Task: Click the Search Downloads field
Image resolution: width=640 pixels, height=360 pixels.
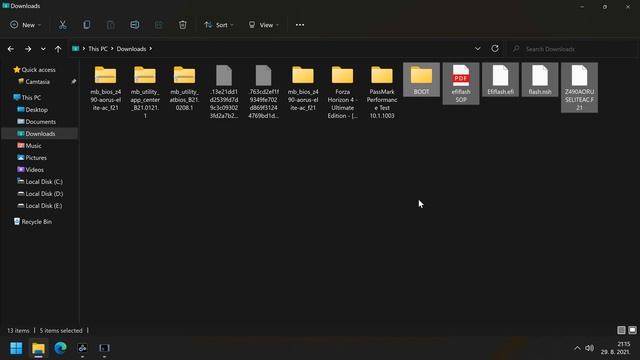Action: pos(571,49)
